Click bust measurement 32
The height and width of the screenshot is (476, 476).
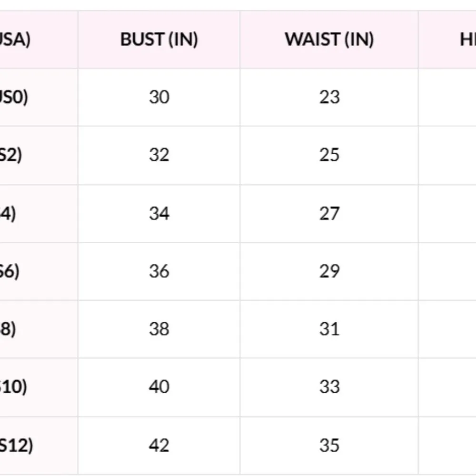click(159, 155)
